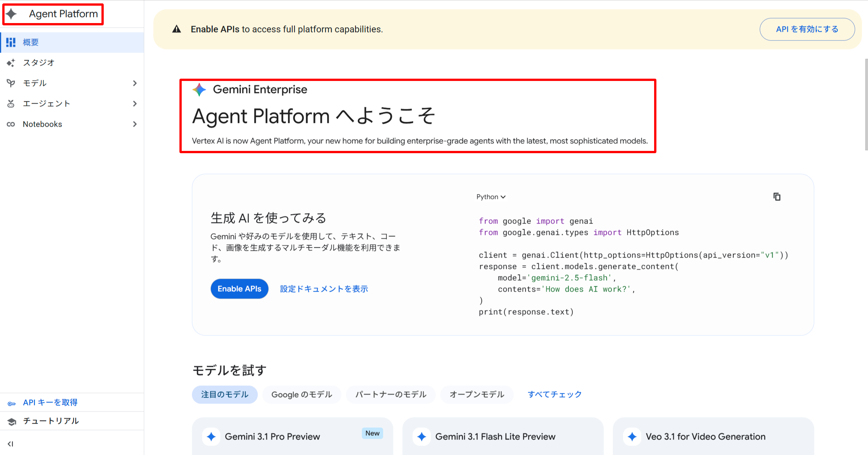Click the Agents (エージェント) robot icon
Image resolution: width=868 pixels, height=455 pixels.
pos(11,104)
